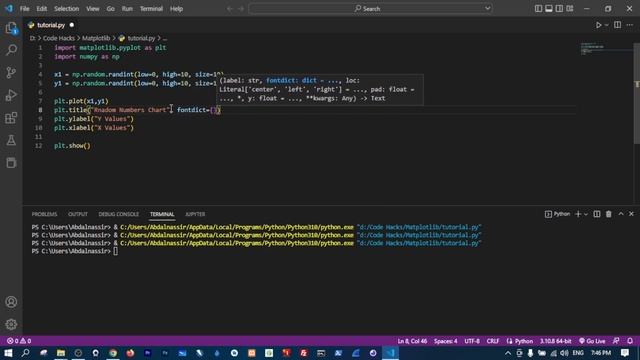Change the encoding via UTF-8

[x=472, y=341]
